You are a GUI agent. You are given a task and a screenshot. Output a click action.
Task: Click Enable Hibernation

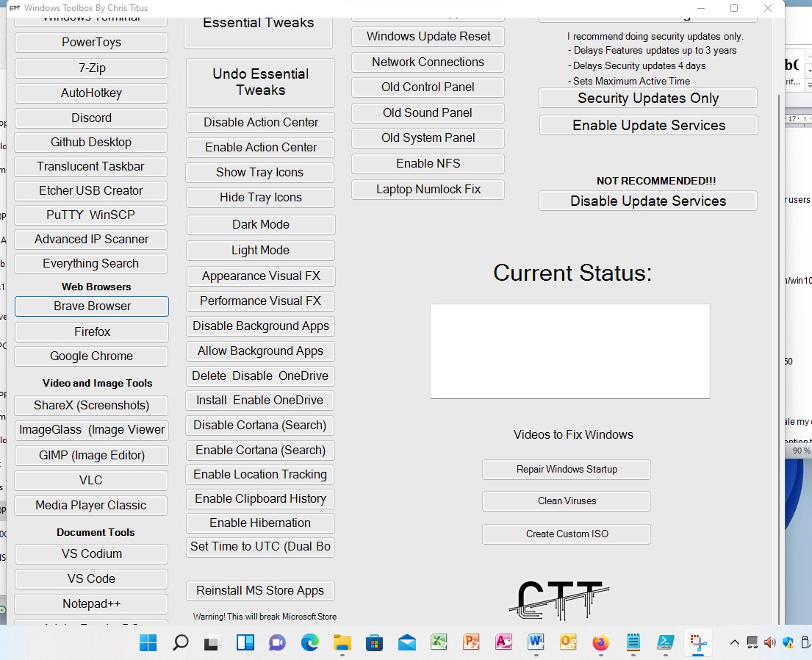click(x=260, y=523)
